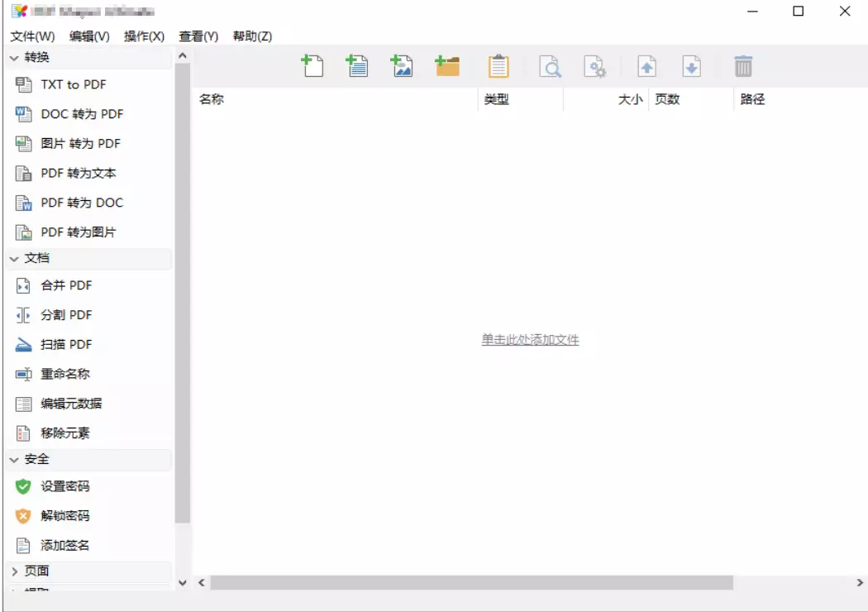Click the add blank file icon in toolbar
868x612 pixels.
click(x=312, y=66)
